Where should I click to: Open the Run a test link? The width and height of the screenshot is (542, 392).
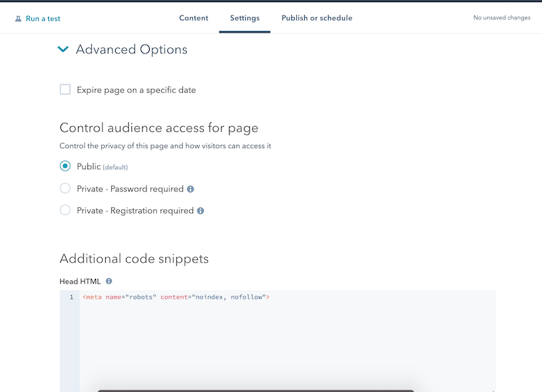(43, 19)
